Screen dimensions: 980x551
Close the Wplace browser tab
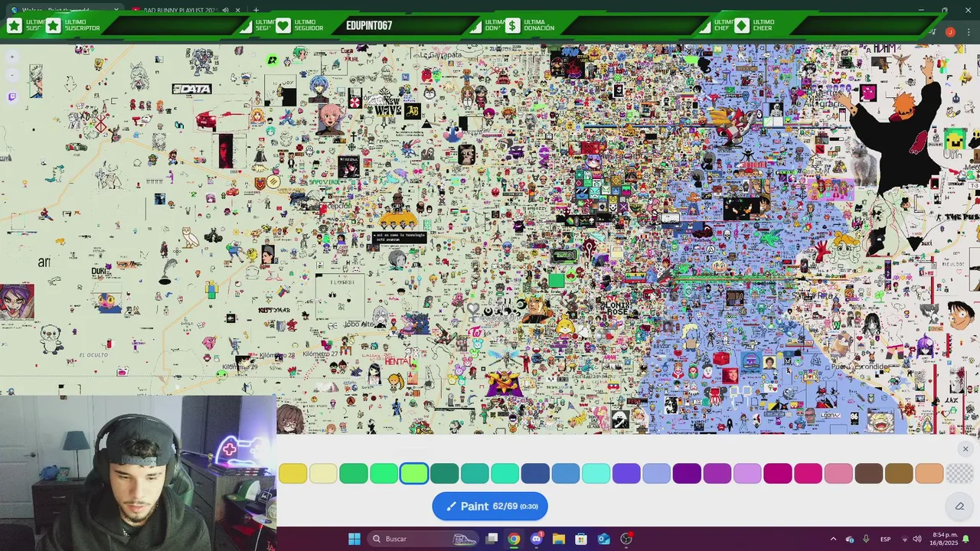pyautogui.click(x=116, y=10)
